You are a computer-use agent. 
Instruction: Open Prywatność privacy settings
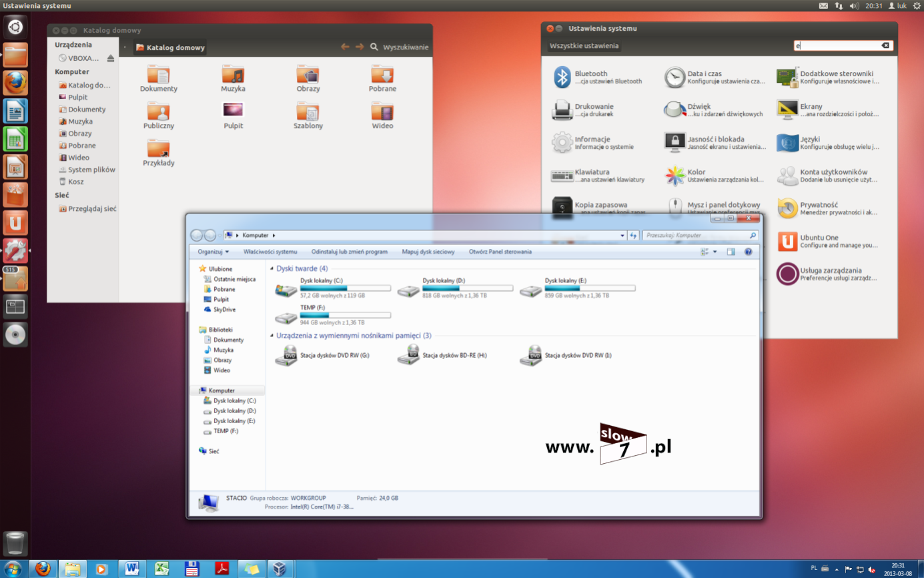tap(788, 208)
